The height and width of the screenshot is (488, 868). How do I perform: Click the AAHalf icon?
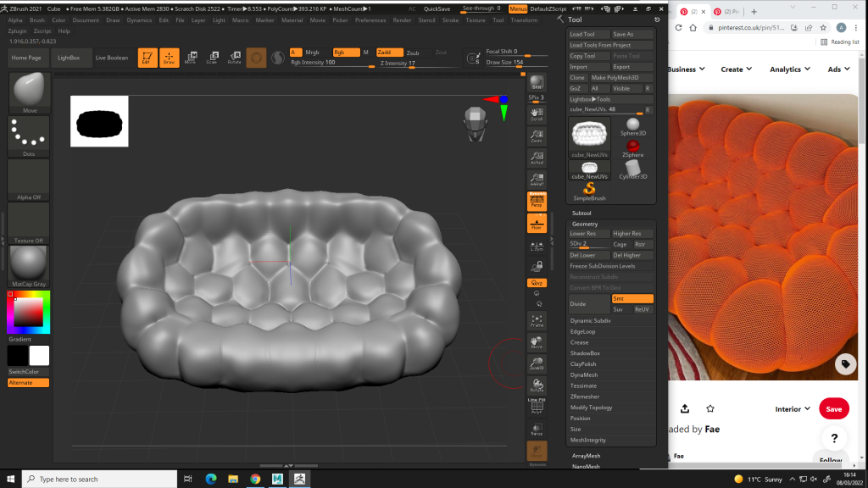pos(537,180)
